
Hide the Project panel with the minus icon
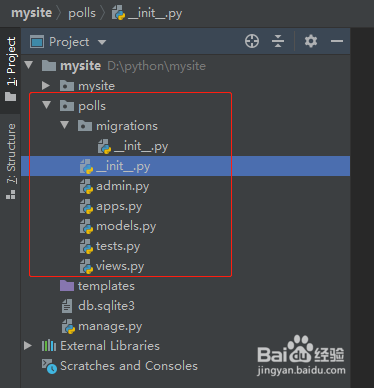tap(337, 41)
